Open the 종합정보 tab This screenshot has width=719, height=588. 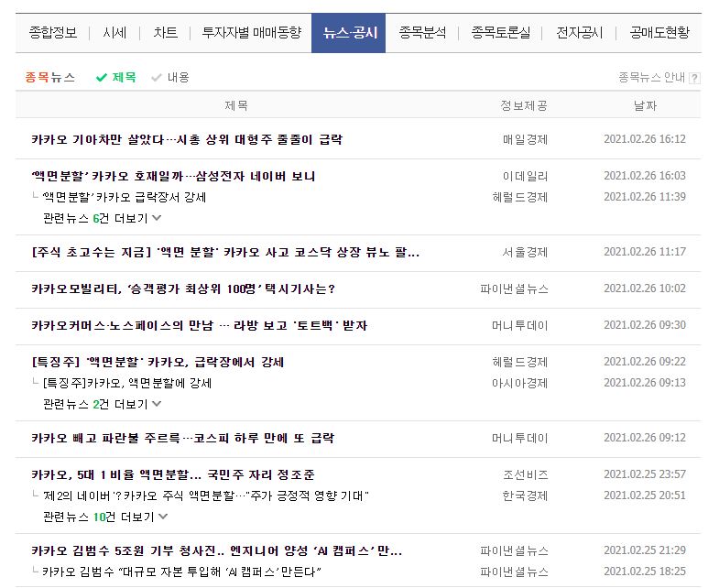pos(53,33)
